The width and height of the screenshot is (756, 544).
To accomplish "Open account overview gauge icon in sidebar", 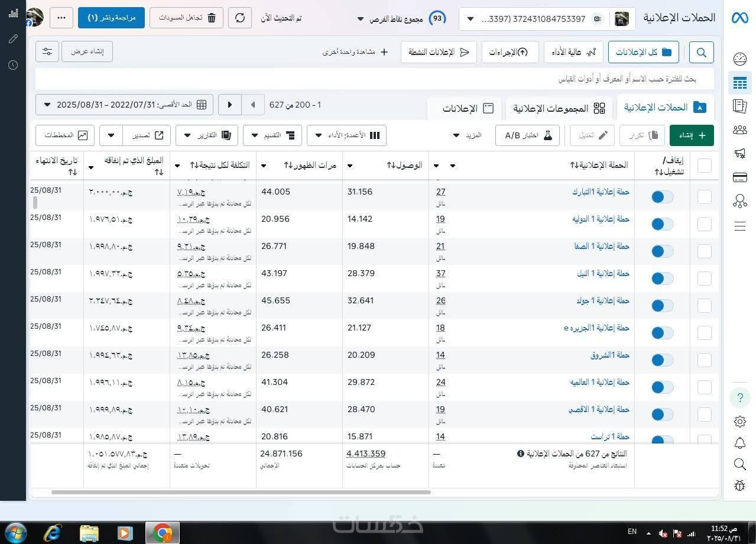I will [739, 59].
